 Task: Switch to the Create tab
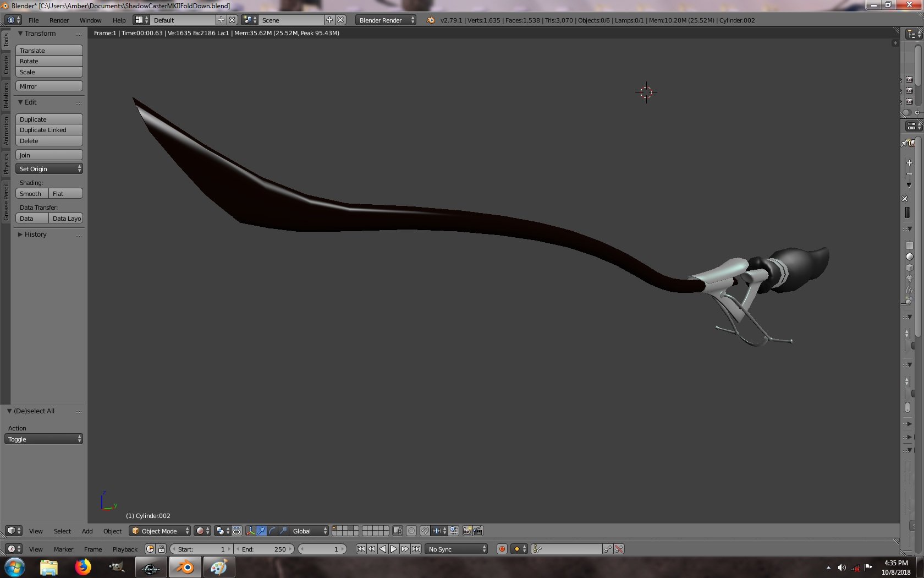point(6,65)
